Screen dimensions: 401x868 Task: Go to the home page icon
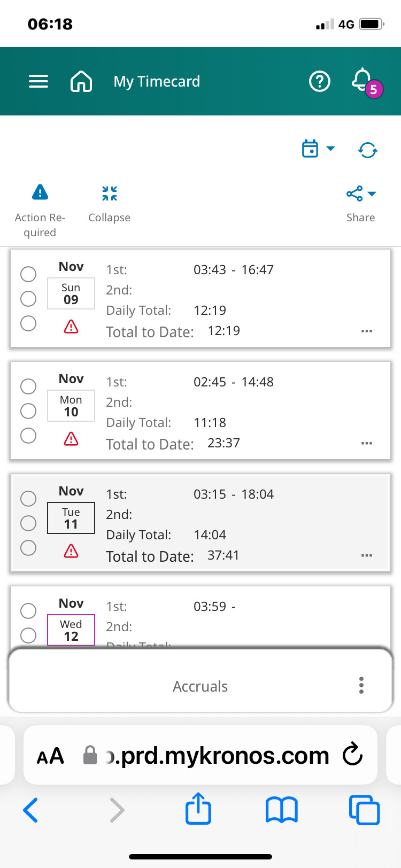(81, 81)
